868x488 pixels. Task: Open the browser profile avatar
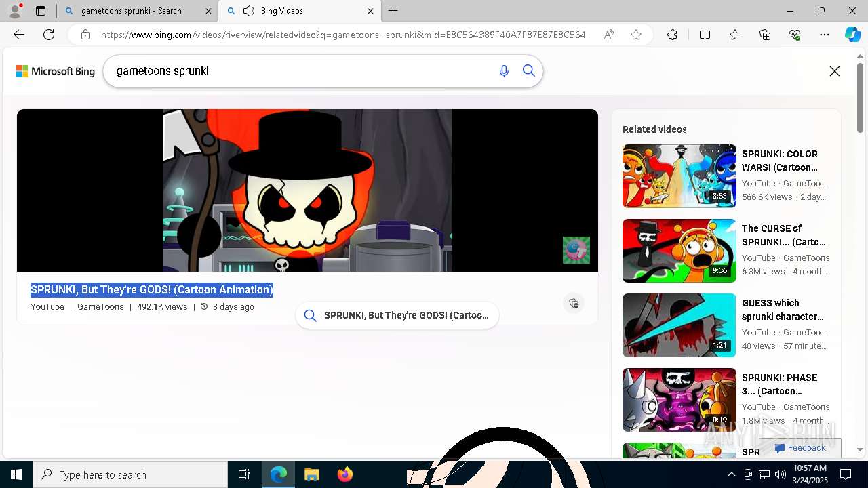(15, 11)
